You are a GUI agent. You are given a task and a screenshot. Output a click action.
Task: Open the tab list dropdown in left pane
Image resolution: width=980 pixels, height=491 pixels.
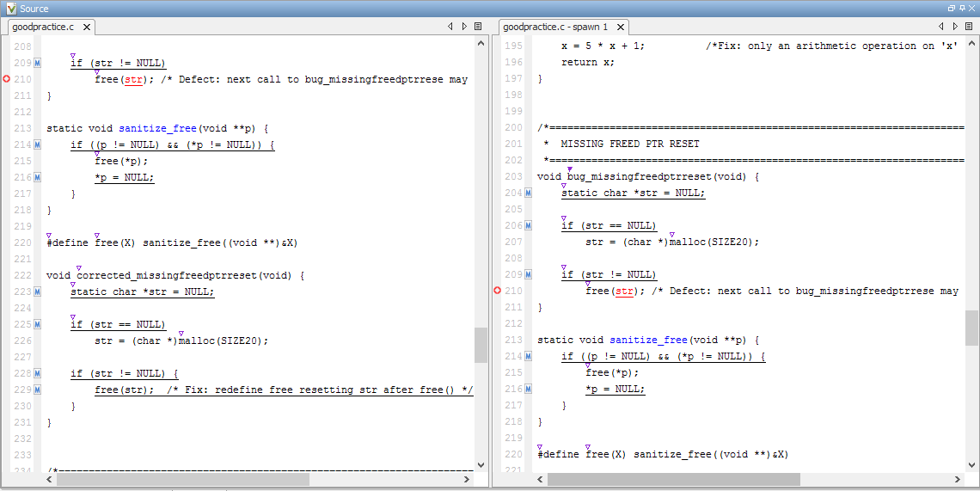pos(478,27)
